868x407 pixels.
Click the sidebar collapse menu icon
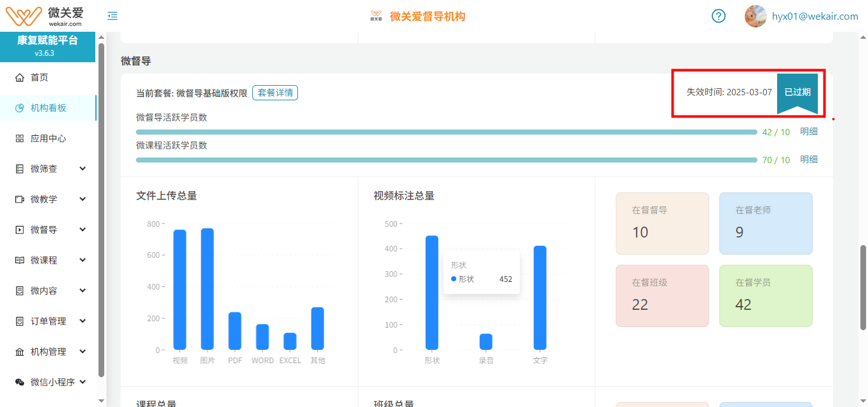click(x=112, y=16)
